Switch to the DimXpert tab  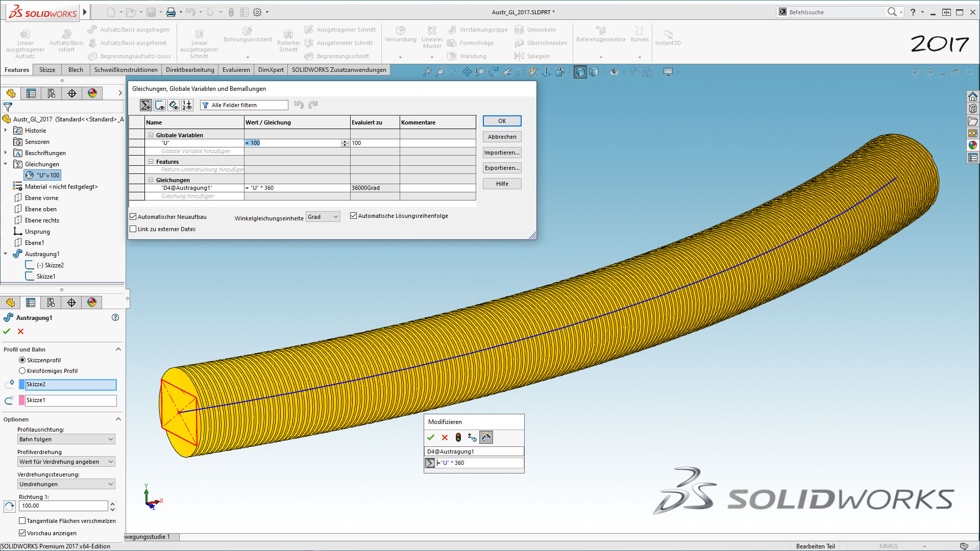point(271,70)
